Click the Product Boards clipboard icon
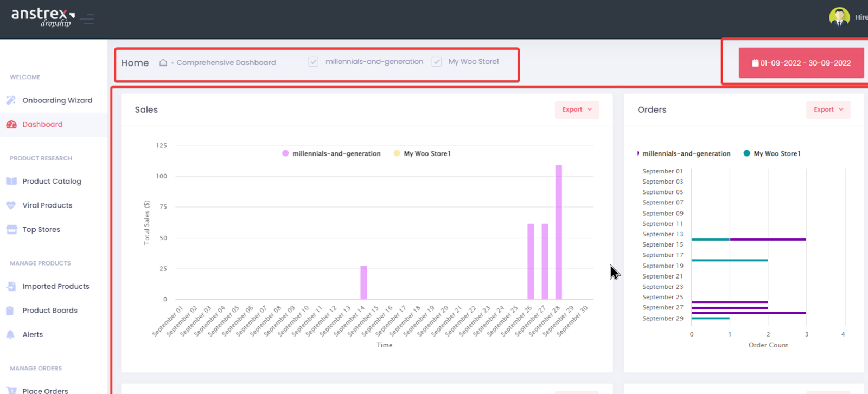The height and width of the screenshot is (394, 868). pyautogui.click(x=10, y=311)
